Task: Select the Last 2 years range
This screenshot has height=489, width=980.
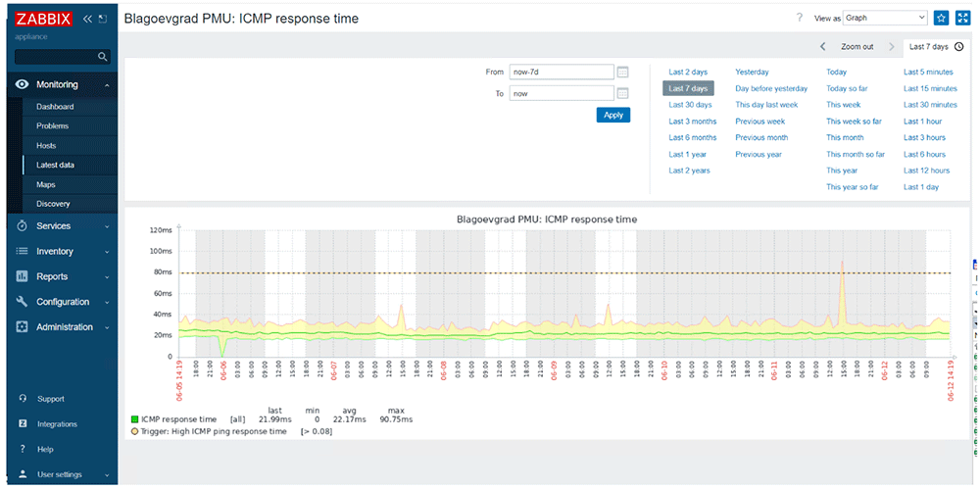Action: [689, 171]
